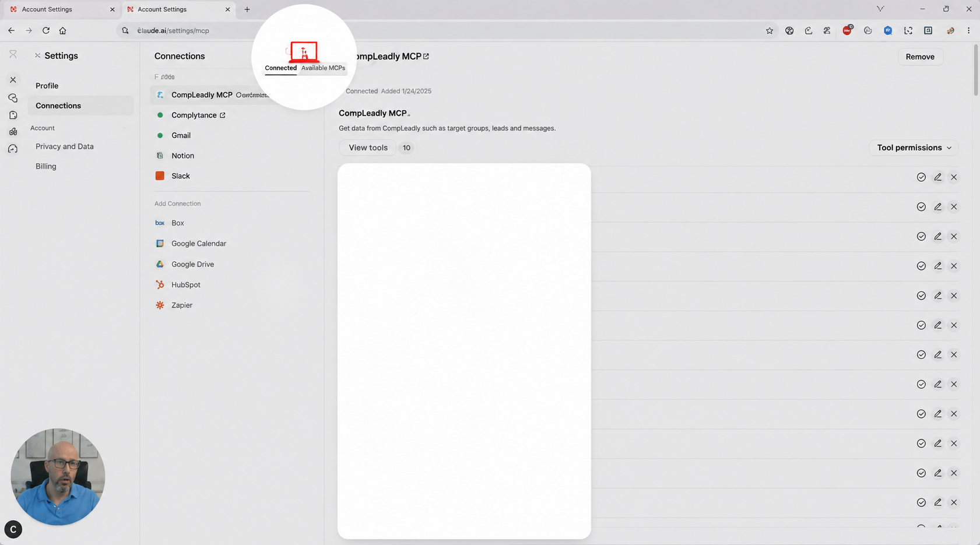Click the 'Get data from CompLeadly' description text
Screen dimensions: 980x545
pyautogui.click(x=447, y=128)
